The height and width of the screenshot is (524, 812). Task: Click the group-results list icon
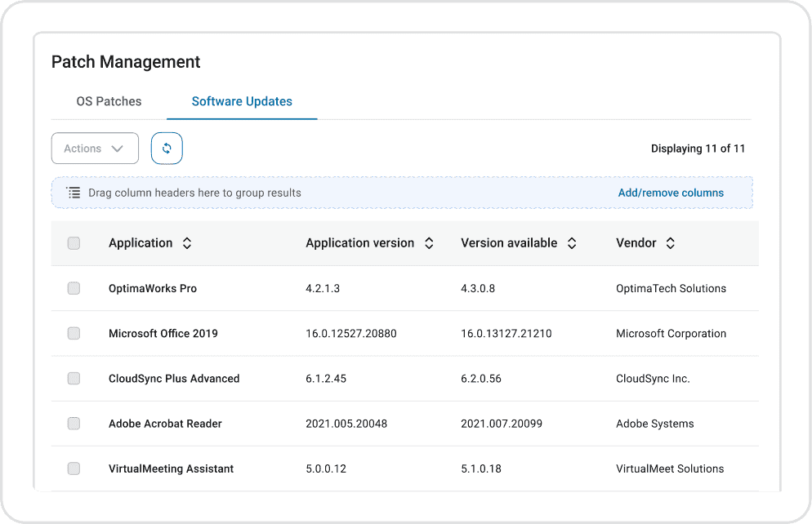click(x=74, y=193)
